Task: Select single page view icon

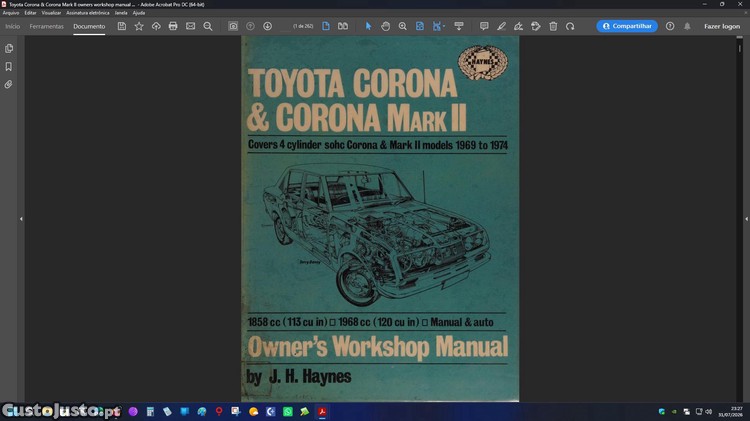Action: [x=326, y=26]
